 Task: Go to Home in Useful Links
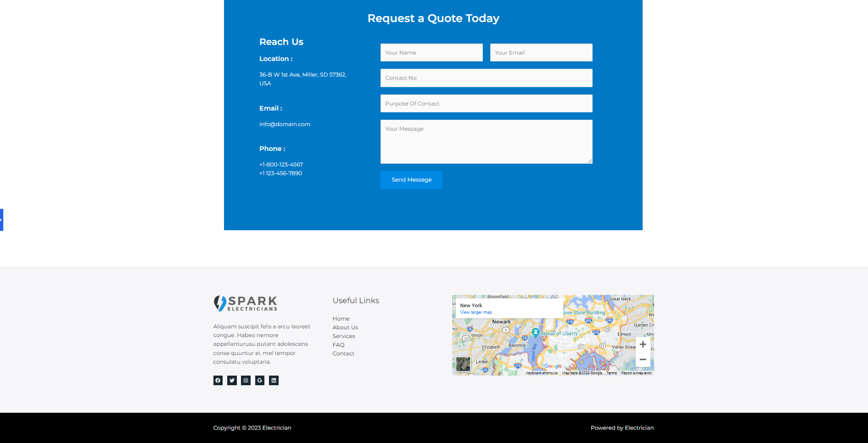click(341, 319)
